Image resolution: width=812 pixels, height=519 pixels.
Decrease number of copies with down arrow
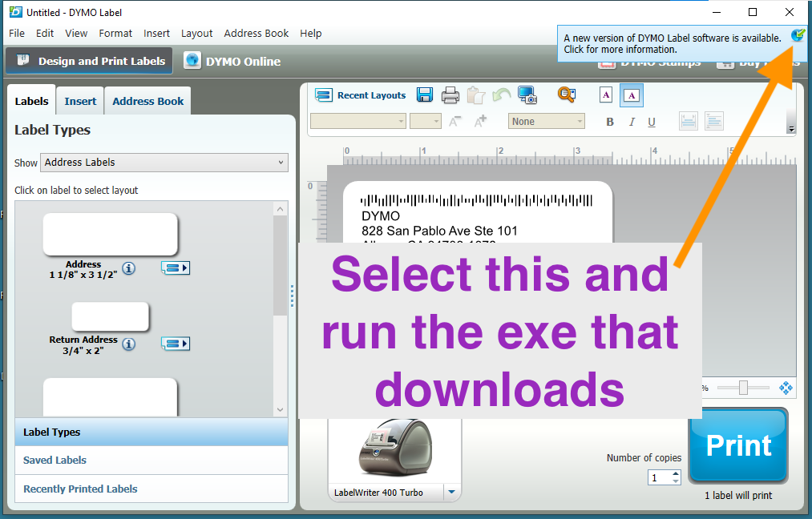[676, 481]
